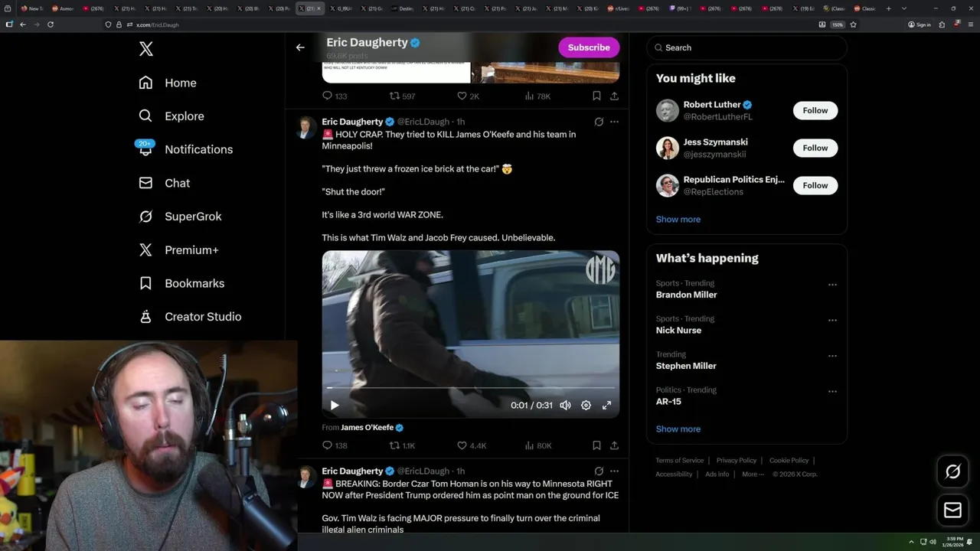Open more menu on the HOLY CRAP post
The height and width of the screenshot is (551, 980).
pos(614,122)
